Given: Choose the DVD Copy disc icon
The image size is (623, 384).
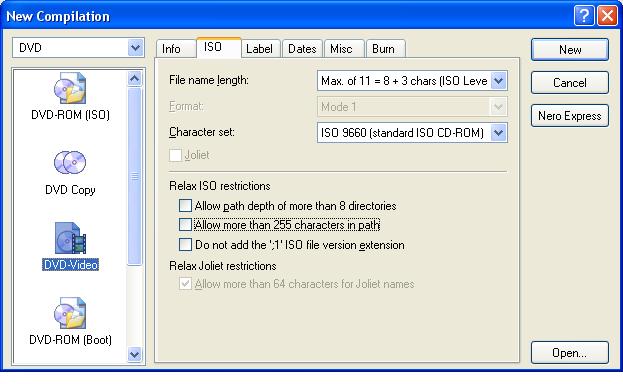Looking at the screenshot, I should [x=70, y=162].
